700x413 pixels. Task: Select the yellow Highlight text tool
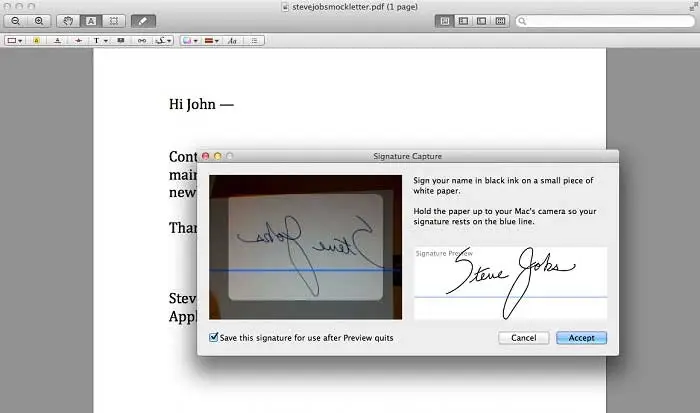pos(37,41)
